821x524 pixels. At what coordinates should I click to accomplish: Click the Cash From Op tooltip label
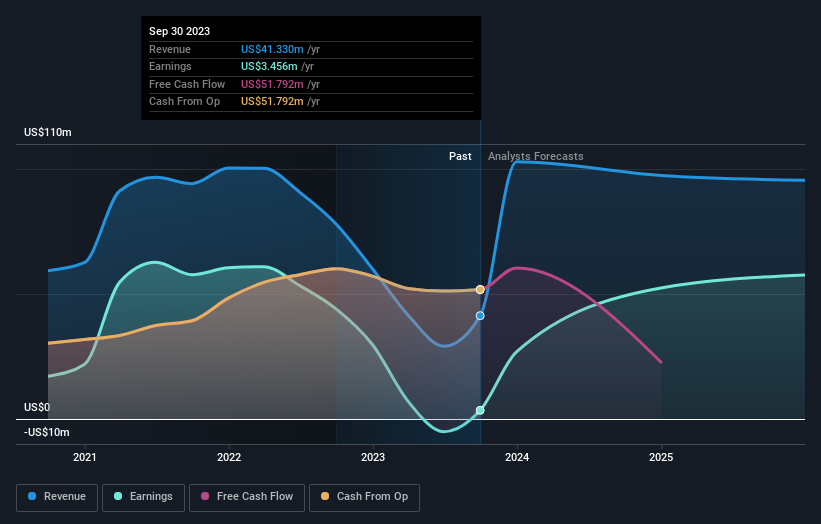coord(184,102)
